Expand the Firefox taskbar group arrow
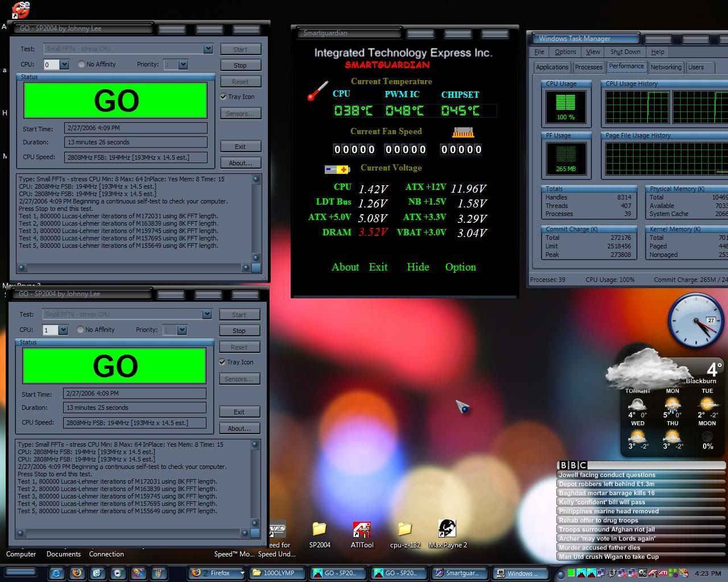728x582 pixels. pyautogui.click(x=242, y=573)
